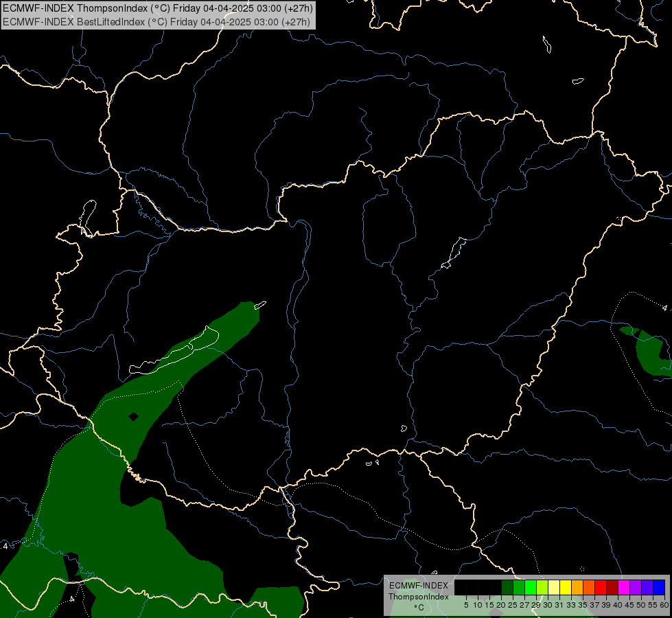This screenshot has height=618, width=672.
Task: Click the purple 45–50 legend swatch
Action: click(636, 587)
